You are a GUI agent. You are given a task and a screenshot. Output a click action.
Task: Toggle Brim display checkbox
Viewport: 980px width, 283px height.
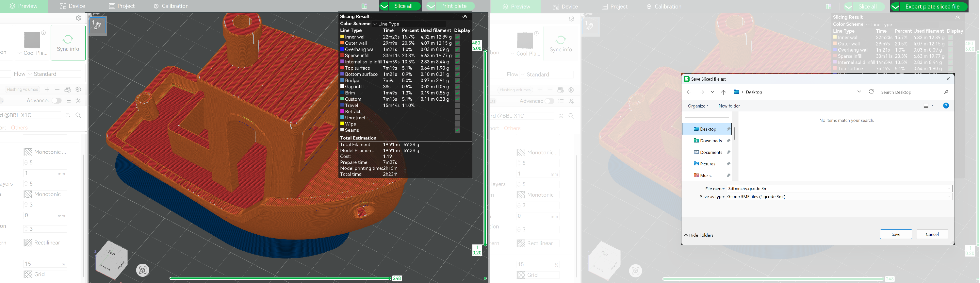(x=457, y=93)
